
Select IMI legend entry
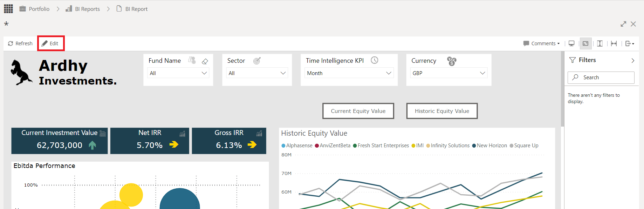418,146
